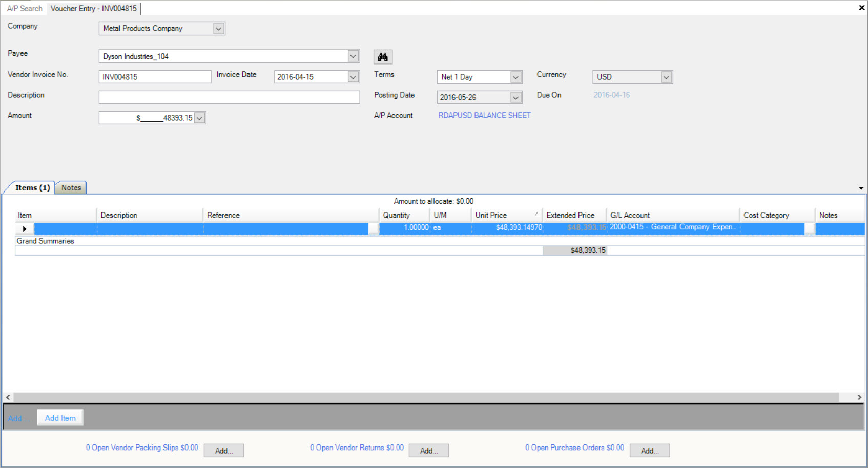Click the quantity cell 1.00000
Image resolution: width=868 pixels, height=468 pixels.
pos(404,228)
